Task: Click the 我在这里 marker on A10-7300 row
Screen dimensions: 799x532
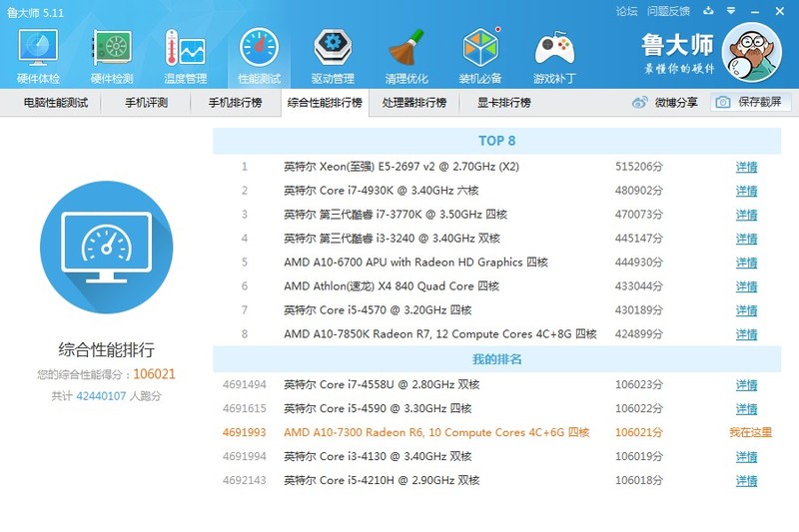Action: (751, 433)
